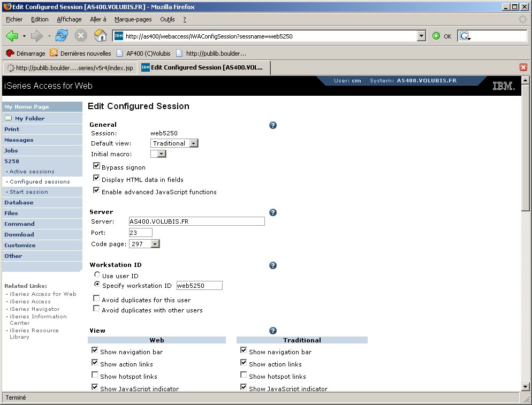Open Configured sessions in sidebar
This screenshot has height=405, width=532.
coord(40,182)
